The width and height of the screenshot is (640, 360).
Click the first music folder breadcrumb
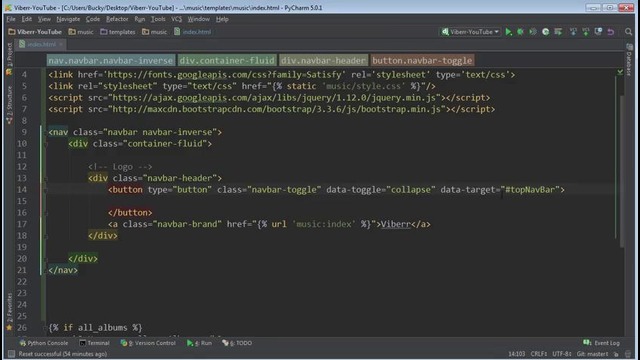click(x=81, y=32)
